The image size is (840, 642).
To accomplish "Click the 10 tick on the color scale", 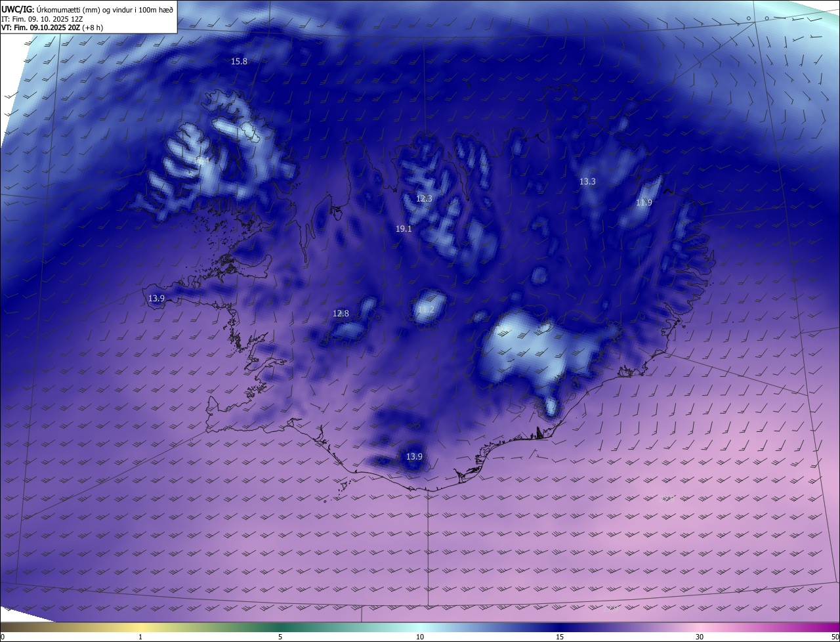I will (420, 637).
